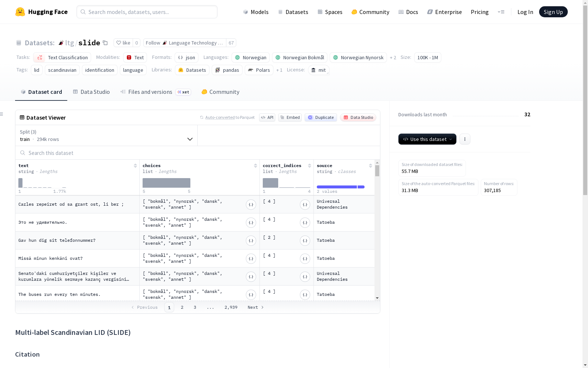Image resolution: width=588 pixels, height=368 pixels.
Task: Click the pandas library tag
Action: pyautogui.click(x=227, y=70)
